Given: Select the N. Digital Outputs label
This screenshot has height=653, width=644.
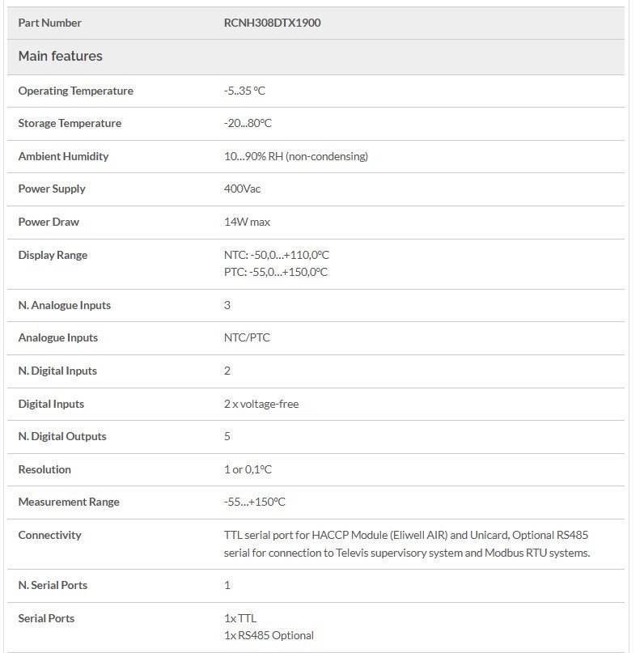Looking at the screenshot, I should point(62,436).
